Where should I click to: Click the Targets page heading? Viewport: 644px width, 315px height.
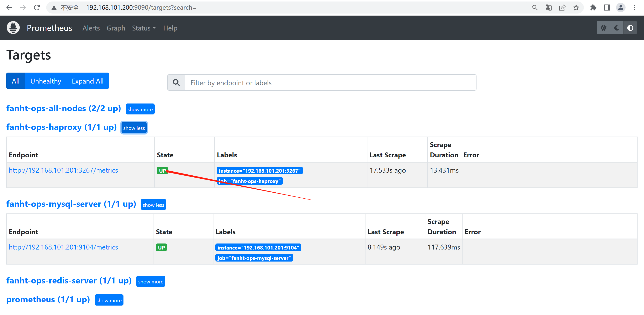point(29,55)
